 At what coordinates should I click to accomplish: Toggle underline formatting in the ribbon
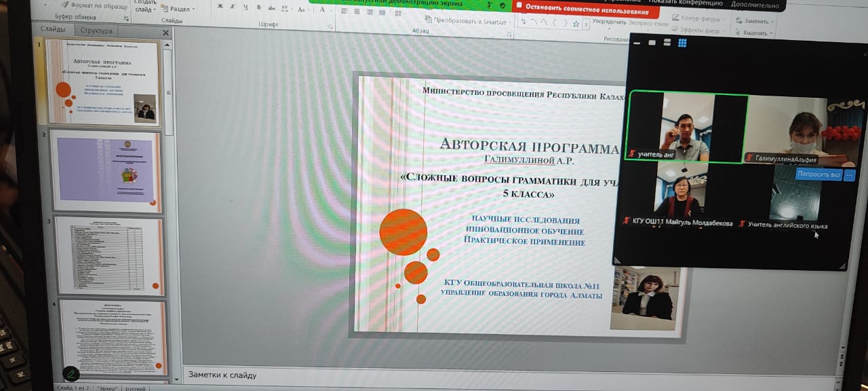coord(245,7)
